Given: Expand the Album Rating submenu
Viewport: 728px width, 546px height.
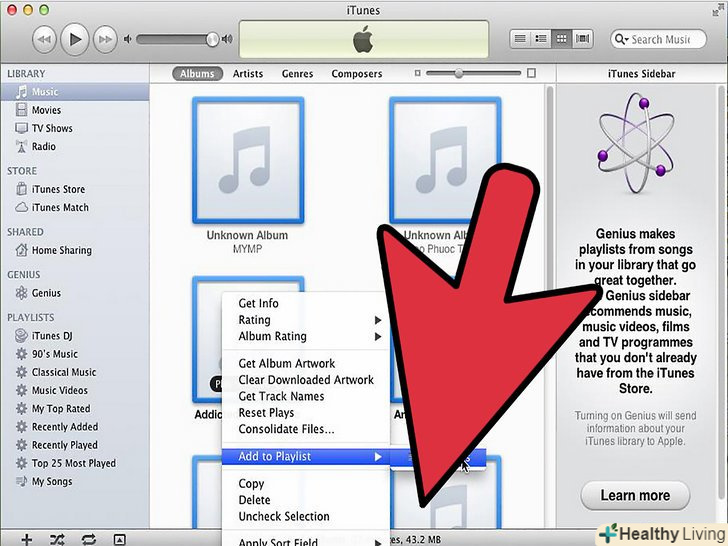Looking at the screenshot, I should tap(306, 336).
